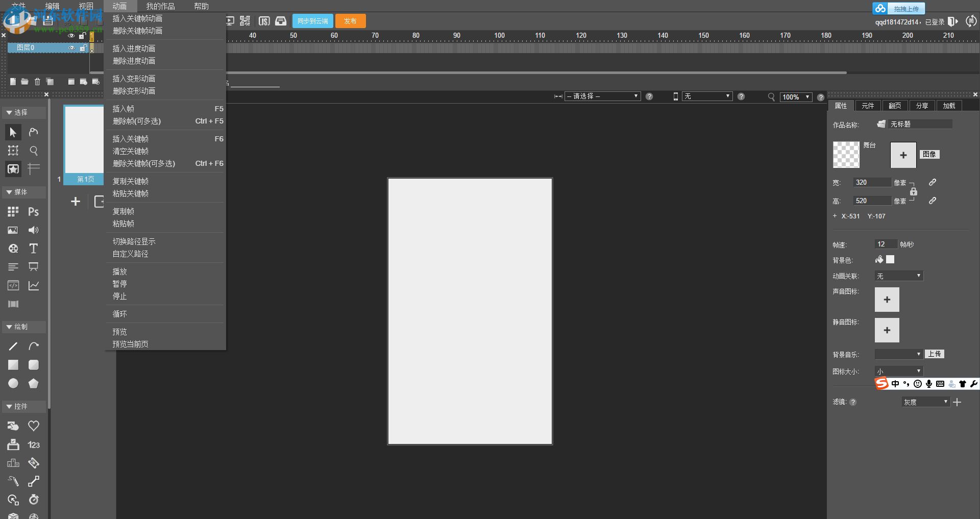Image resolution: width=980 pixels, height=519 pixels.
Task: Switch to the 元件 tab
Action: tap(868, 106)
